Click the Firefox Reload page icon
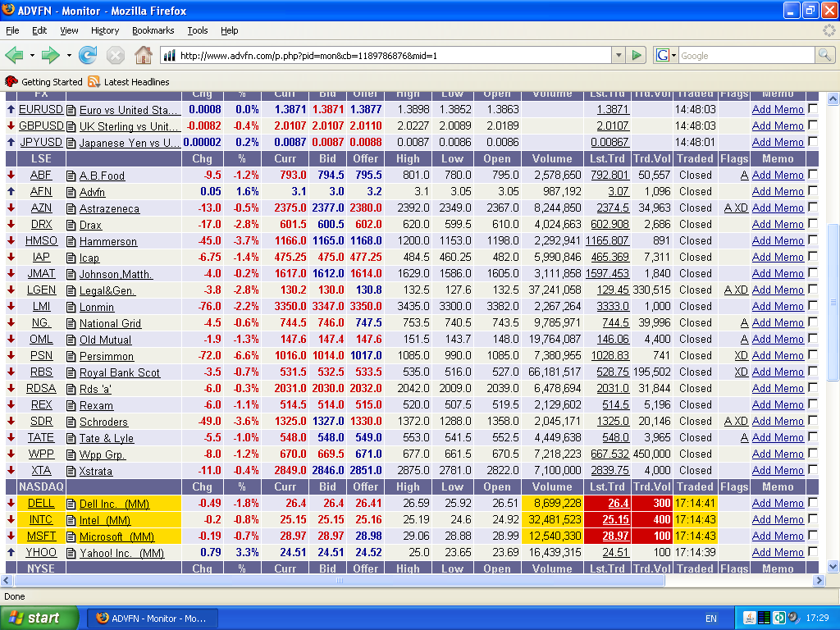This screenshot has width=840, height=630. 88,56
